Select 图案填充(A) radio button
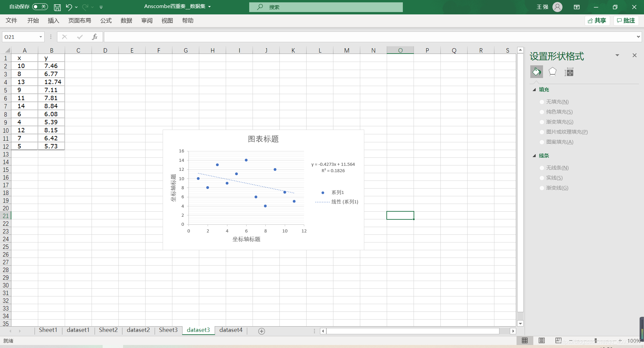644x348 pixels. (x=542, y=142)
